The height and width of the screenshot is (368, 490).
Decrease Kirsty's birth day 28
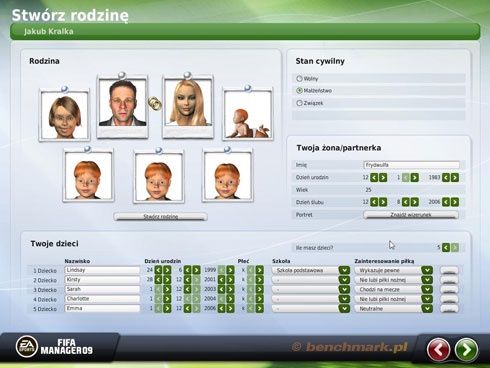158,280
